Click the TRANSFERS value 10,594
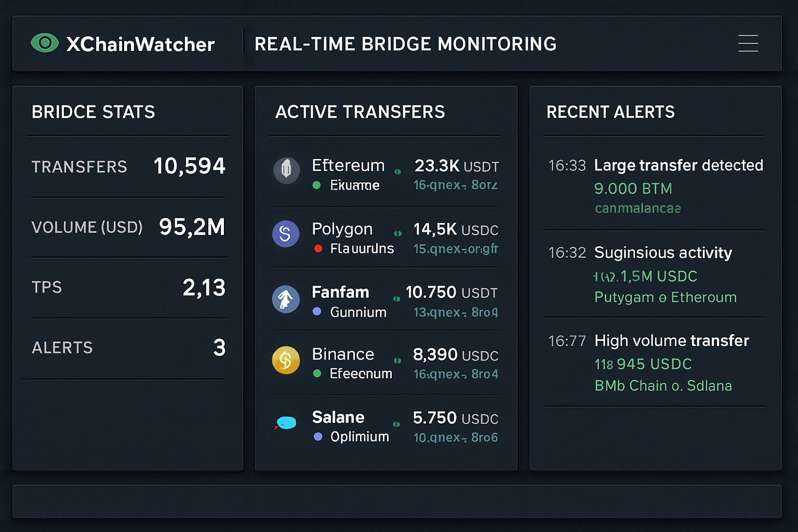Viewport: 798px width, 532px height. pyautogui.click(x=189, y=166)
